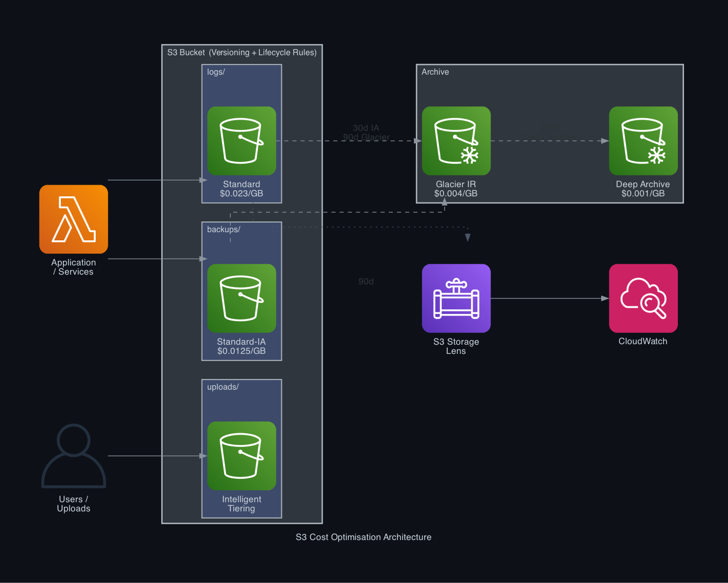The height and width of the screenshot is (583, 728).
Task: Click the S3 Storage Lens icon
Action: pos(455,298)
